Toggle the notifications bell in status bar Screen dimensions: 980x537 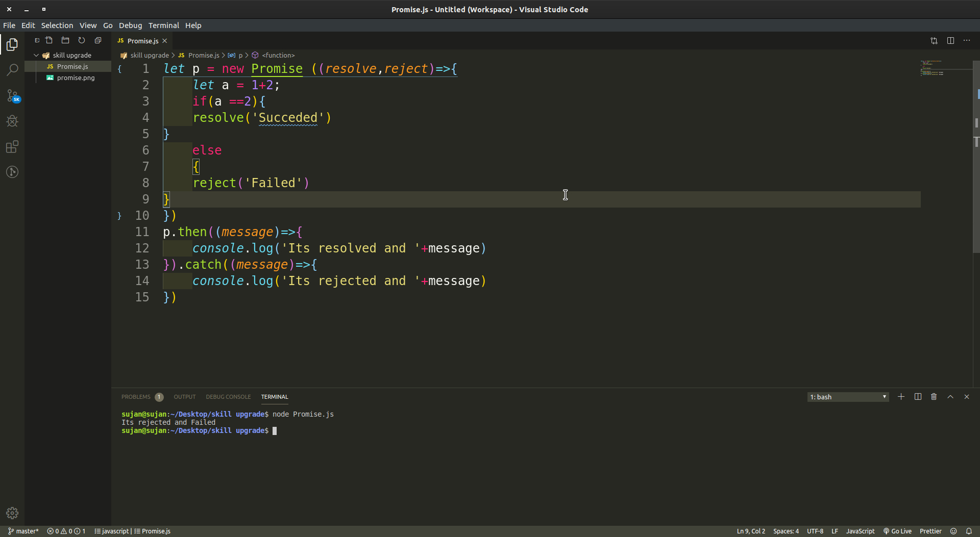pyautogui.click(x=969, y=531)
